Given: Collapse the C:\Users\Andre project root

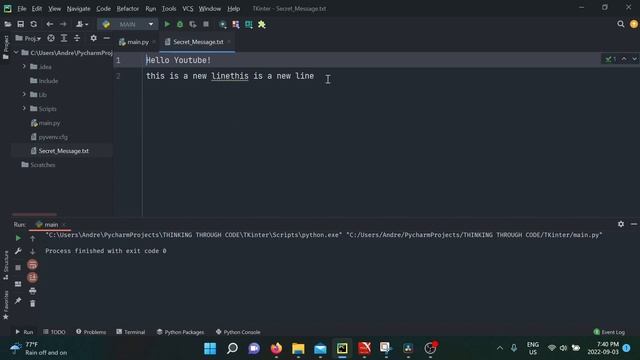Looking at the screenshot, I should pos(16,53).
